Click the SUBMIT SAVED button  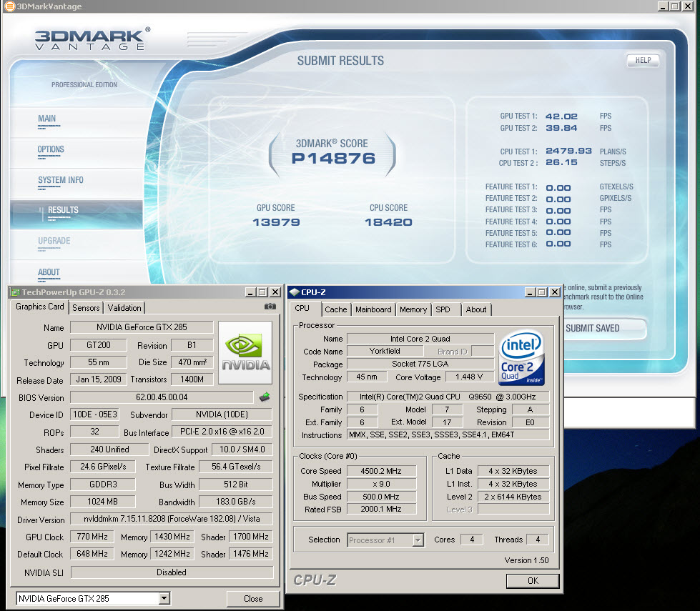(x=606, y=329)
